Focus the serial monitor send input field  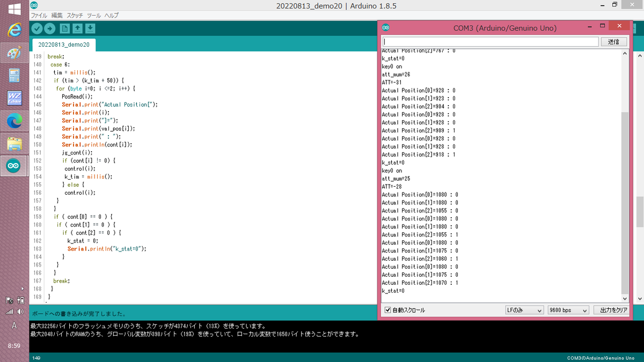490,41
